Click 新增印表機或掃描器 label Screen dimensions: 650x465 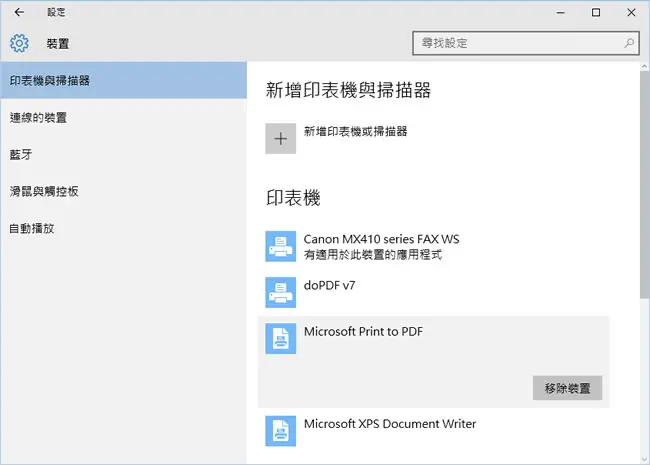pos(355,131)
